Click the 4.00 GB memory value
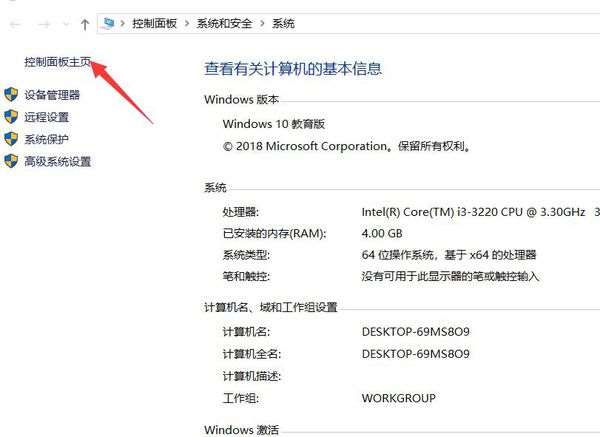Viewport: 600px width, 437px height. coord(382,233)
